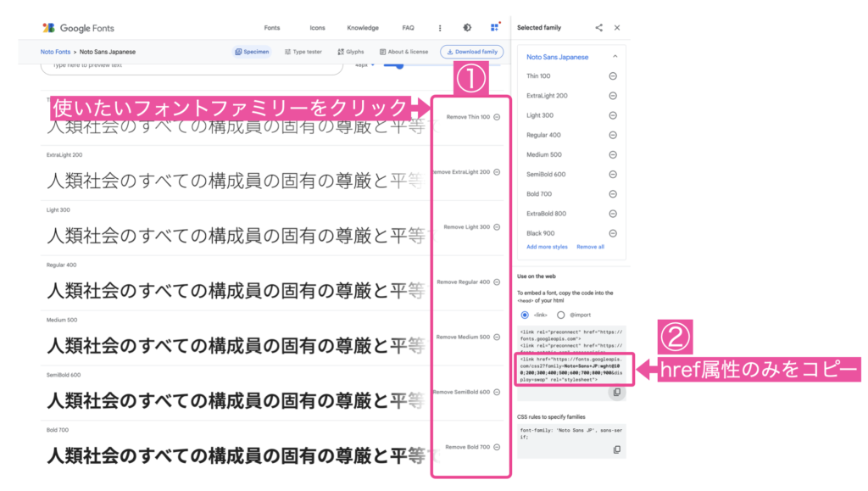The height and width of the screenshot is (491, 868).
Task: Remove Black 900 using sidebar minus icon
Action: coord(613,233)
